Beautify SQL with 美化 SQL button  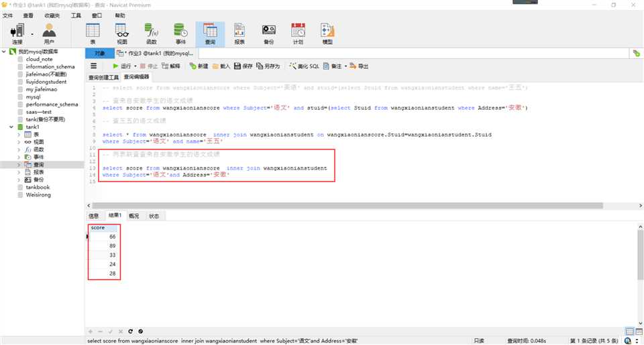[x=304, y=66]
